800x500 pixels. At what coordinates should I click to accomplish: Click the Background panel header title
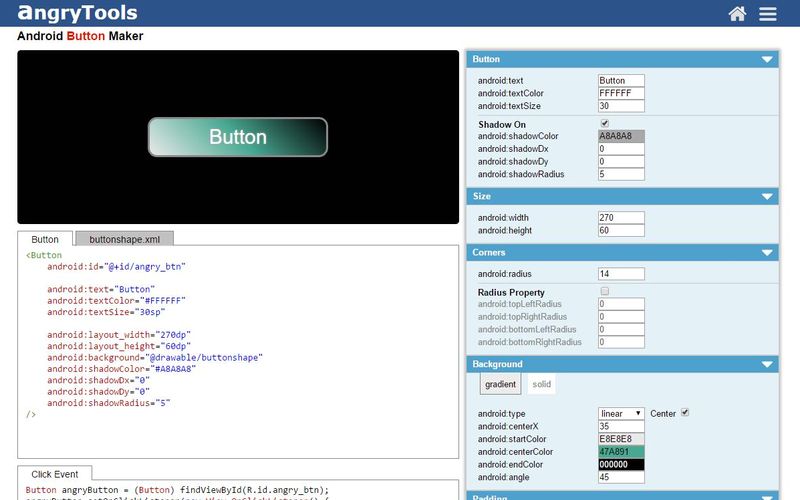[497, 364]
